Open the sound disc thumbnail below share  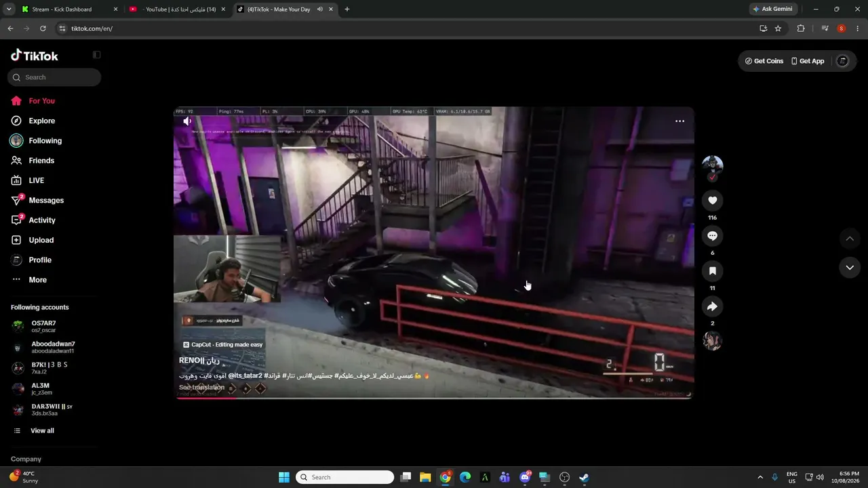tap(712, 341)
